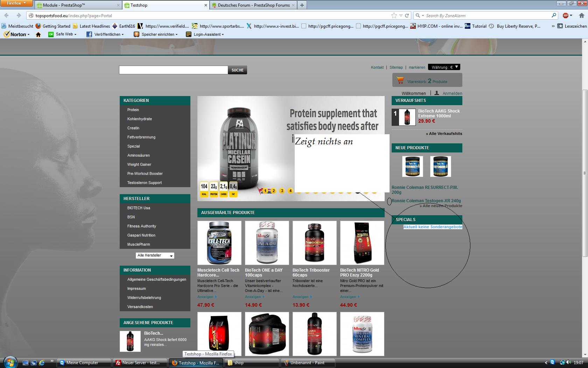Image resolution: width=588 pixels, height=368 pixels.
Task: Open the Windows Start menu orb
Action: coord(10,362)
